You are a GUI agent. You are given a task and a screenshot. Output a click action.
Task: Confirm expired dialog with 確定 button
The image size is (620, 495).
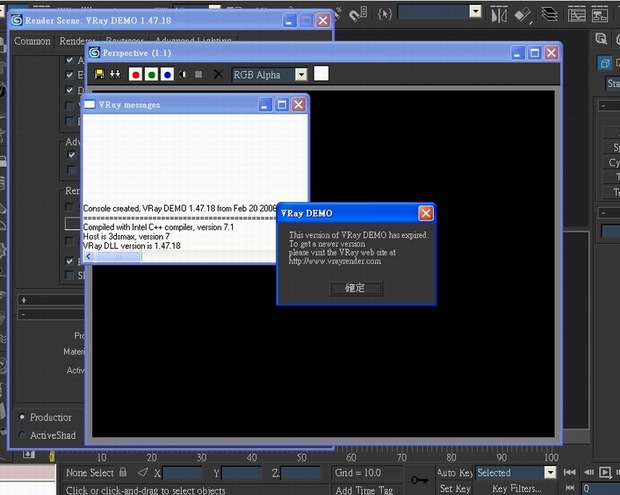(x=356, y=288)
